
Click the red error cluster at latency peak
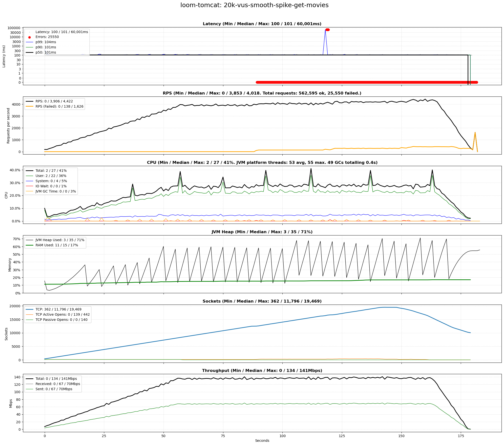tap(327, 30)
